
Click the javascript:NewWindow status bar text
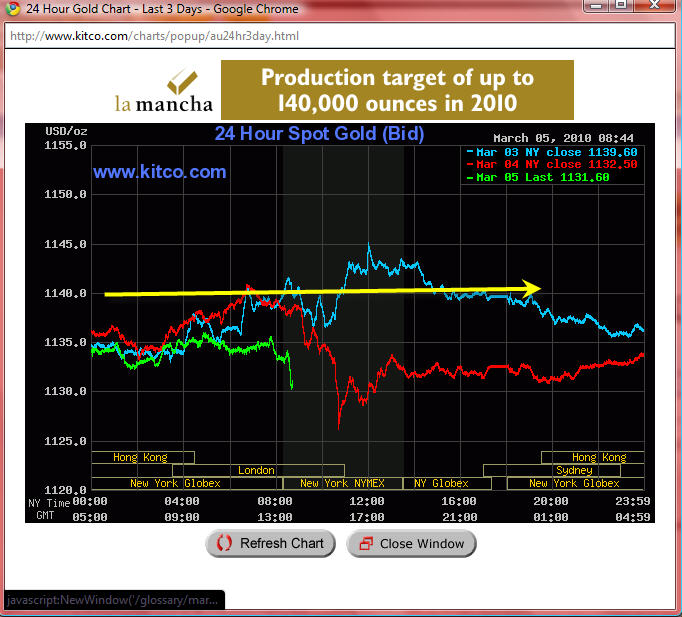click(112, 600)
